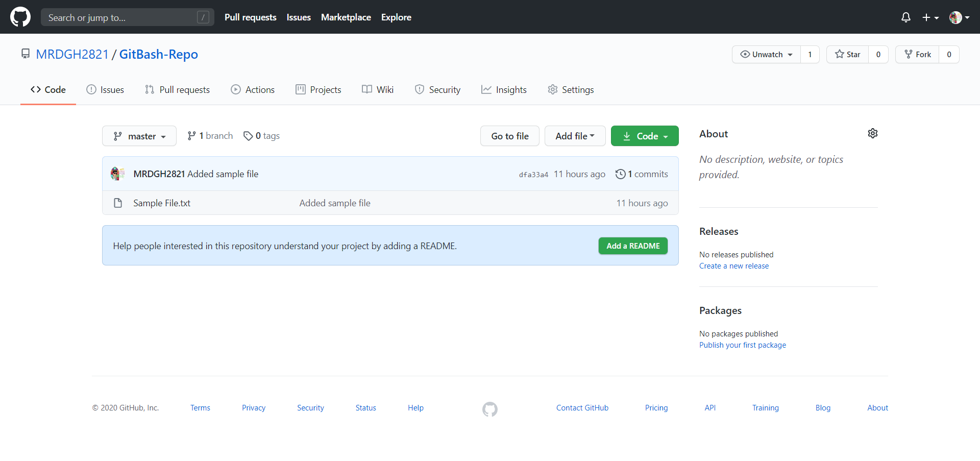The image size is (980, 461).
Task: Open footer Security link
Action: click(x=310, y=408)
